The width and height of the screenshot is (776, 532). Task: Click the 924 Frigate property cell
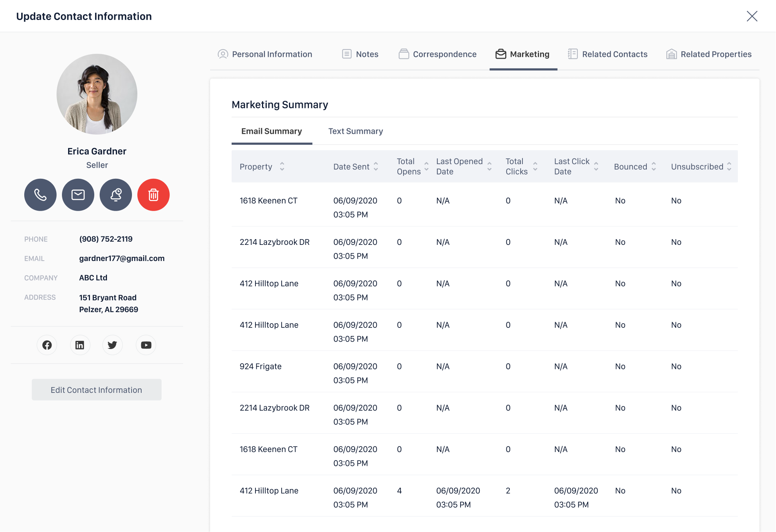tap(260, 366)
